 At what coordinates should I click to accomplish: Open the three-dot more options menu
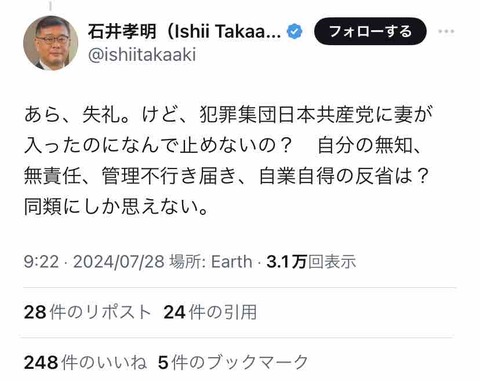click(x=446, y=32)
